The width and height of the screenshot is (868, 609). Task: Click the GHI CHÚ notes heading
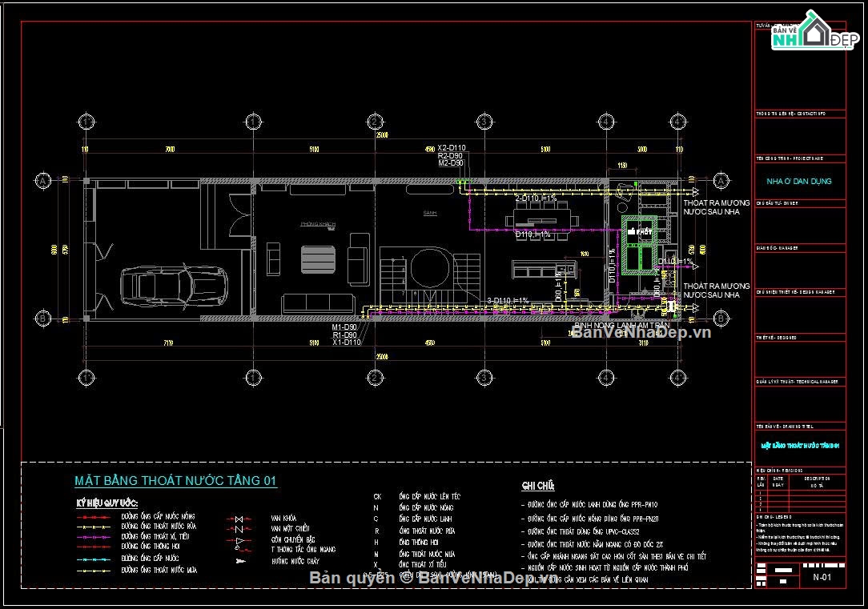tap(537, 487)
